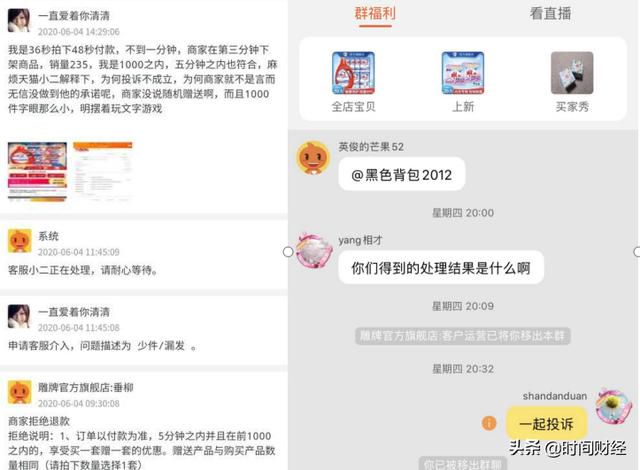The height and width of the screenshot is (470, 640).
Task: Tap the 一直爱着你清清 username at 11:45:08
Action: [x=74, y=312]
